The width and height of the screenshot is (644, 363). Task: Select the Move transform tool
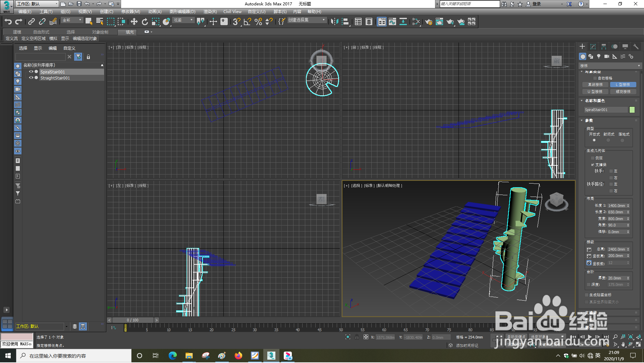[x=134, y=22]
